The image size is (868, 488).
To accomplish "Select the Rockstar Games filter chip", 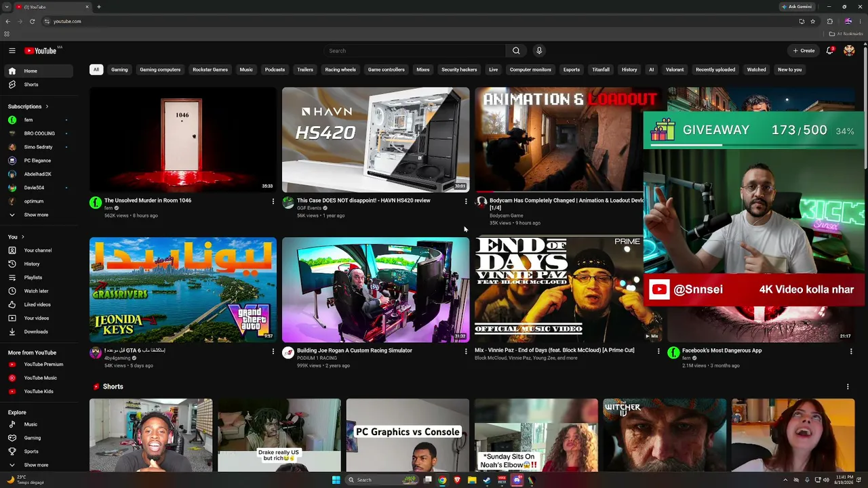I will (x=210, y=70).
